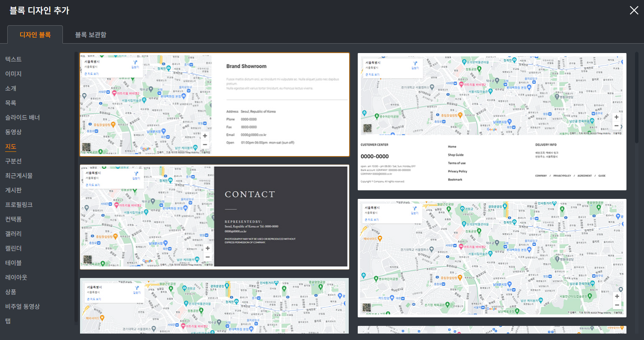Viewport: 644px width, 340px height.
Task: Click zoom-out minus on CONTACT map
Action: [x=208, y=257]
